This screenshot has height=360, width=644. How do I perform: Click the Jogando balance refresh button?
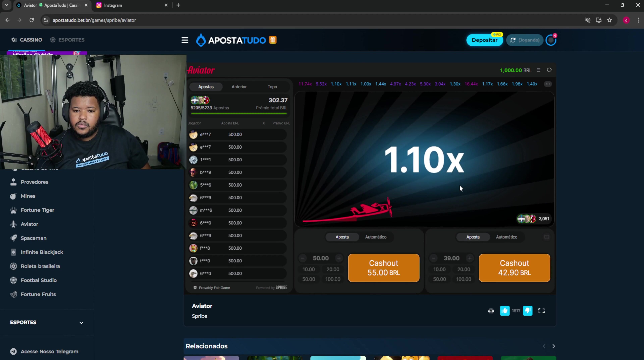tap(524, 40)
